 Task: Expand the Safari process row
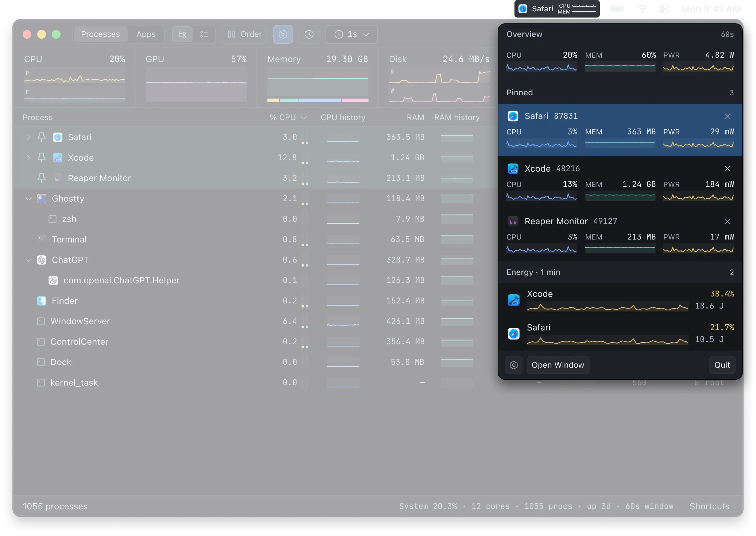[x=28, y=137]
